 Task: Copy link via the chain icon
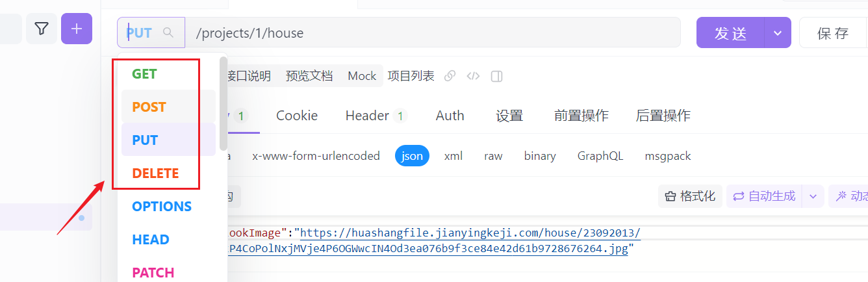[450, 76]
